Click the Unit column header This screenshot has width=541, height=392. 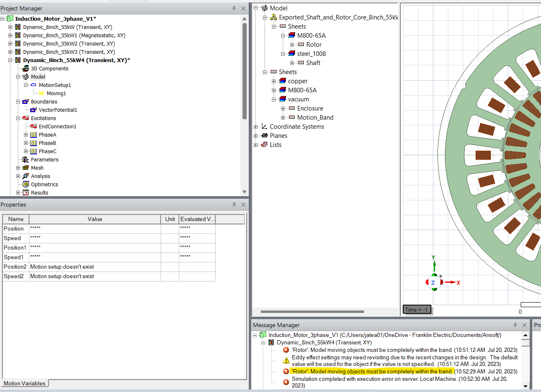[170, 219]
